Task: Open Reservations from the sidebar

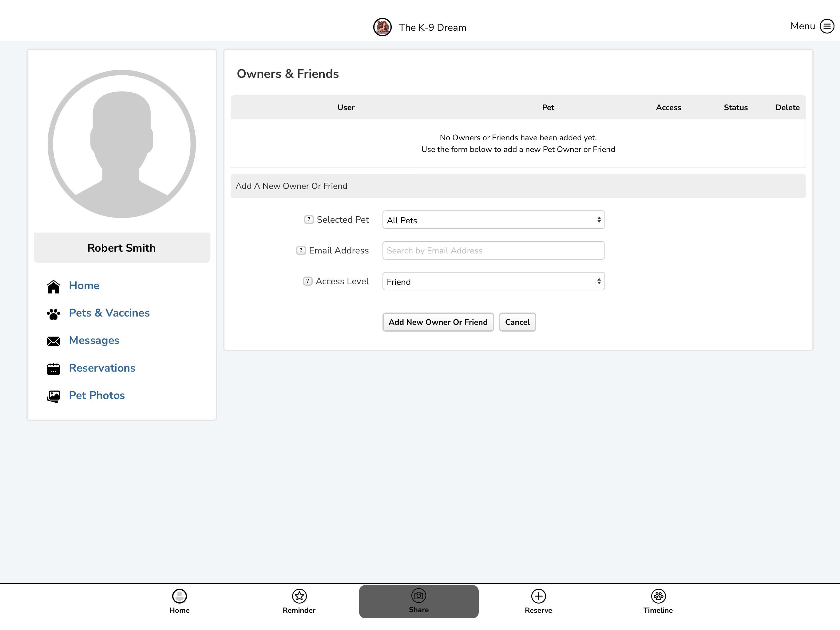Action: (102, 368)
